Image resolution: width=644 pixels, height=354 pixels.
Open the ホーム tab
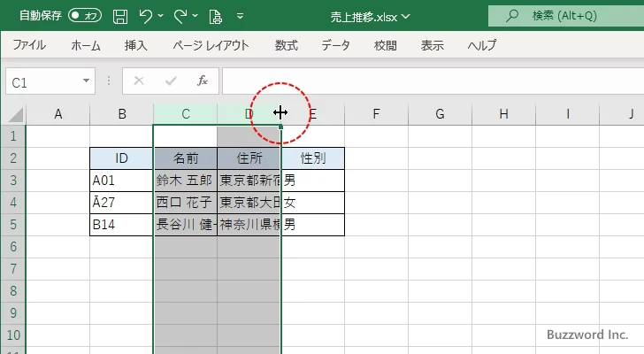point(86,45)
